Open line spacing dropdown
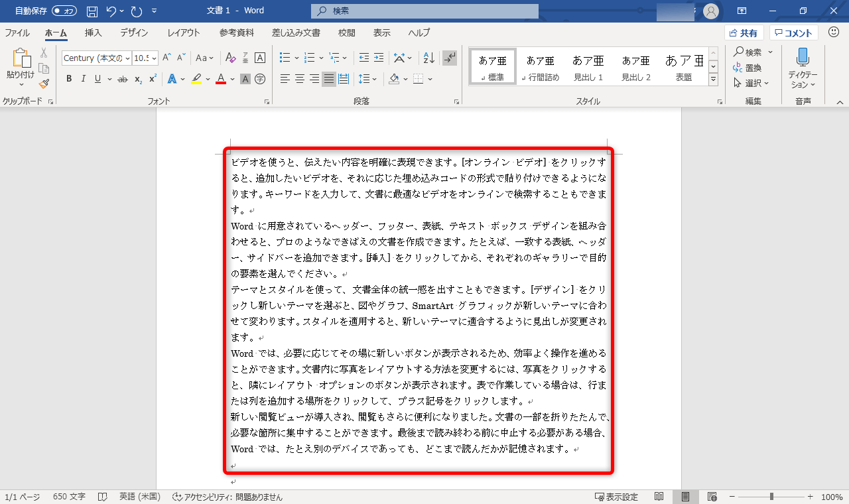The height and width of the screenshot is (504, 849). click(367, 79)
